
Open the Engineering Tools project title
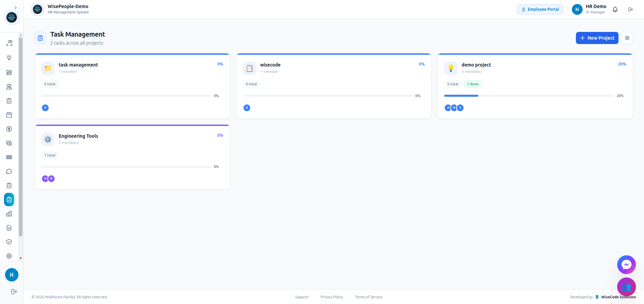click(x=78, y=136)
